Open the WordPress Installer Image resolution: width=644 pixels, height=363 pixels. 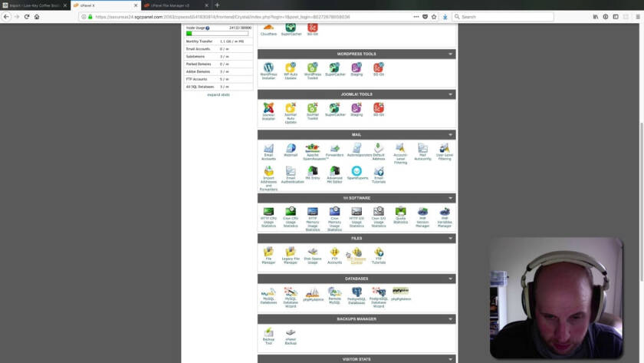click(268, 69)
